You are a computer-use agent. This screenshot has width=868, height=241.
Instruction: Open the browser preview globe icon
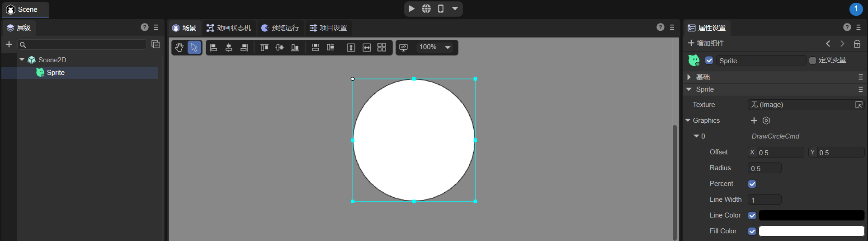click(x=426, y=9)
